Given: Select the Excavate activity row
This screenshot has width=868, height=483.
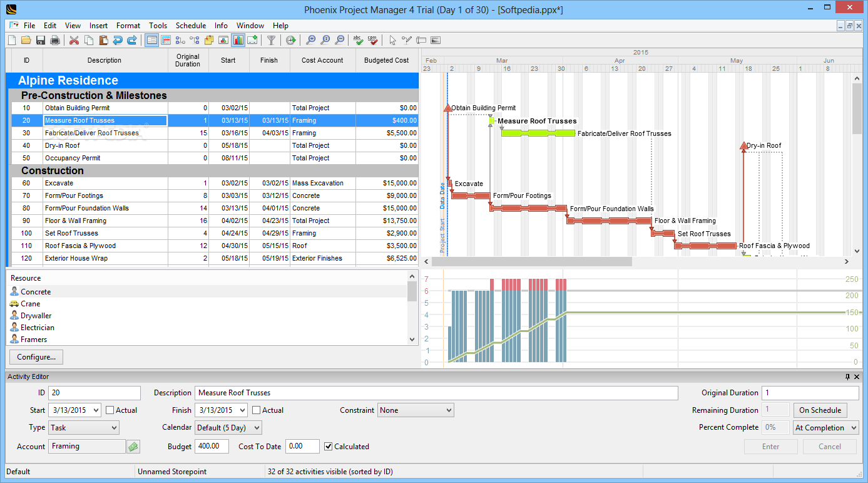Looking at the screenshot, I should click(x=215, y=183).
